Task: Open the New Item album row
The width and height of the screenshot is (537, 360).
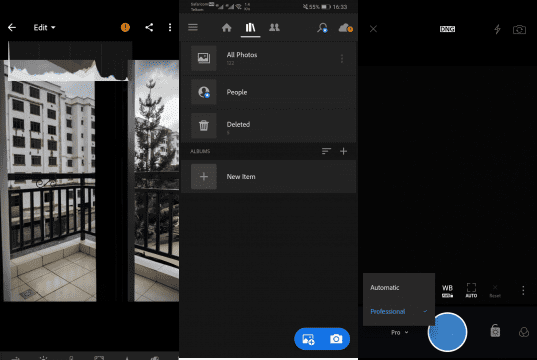Action: [268, 177]
